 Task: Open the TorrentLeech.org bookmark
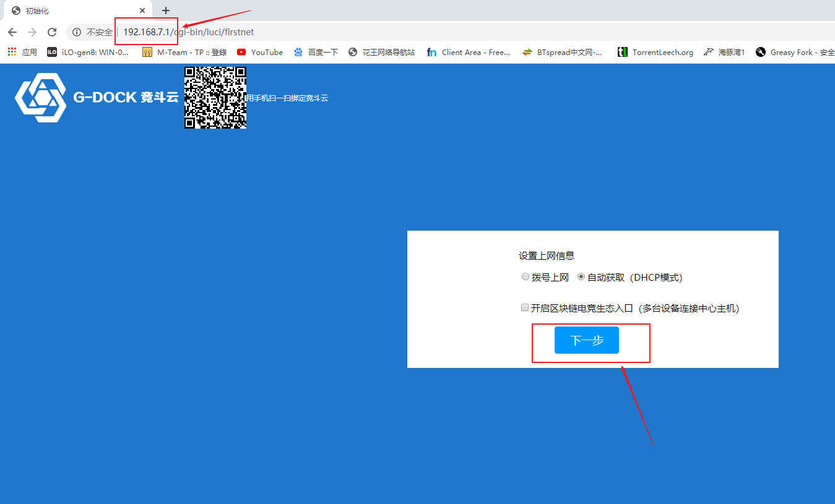coord(655,53)
